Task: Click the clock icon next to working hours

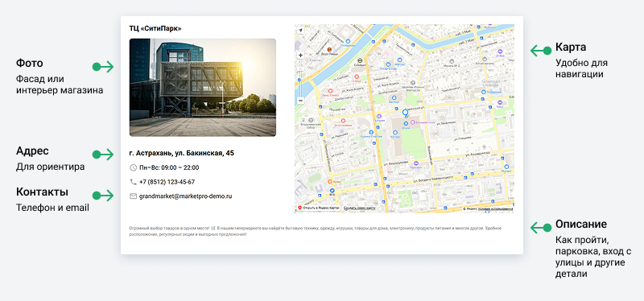Action: 133,167
